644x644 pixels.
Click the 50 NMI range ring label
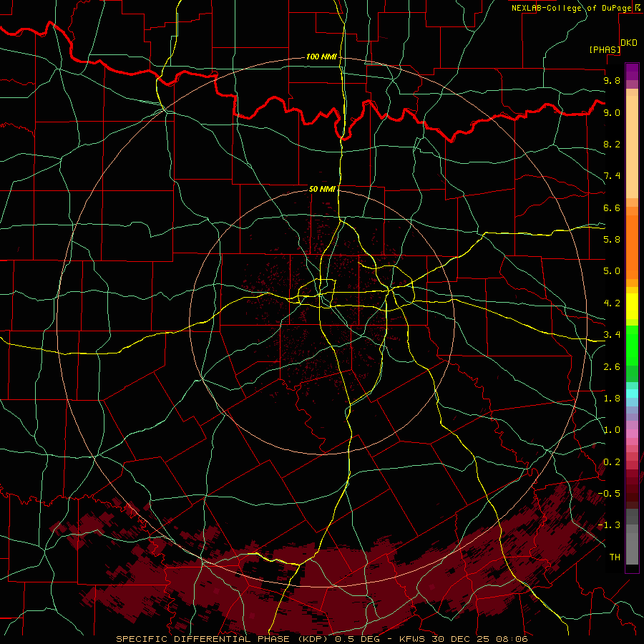click(322, 189)
